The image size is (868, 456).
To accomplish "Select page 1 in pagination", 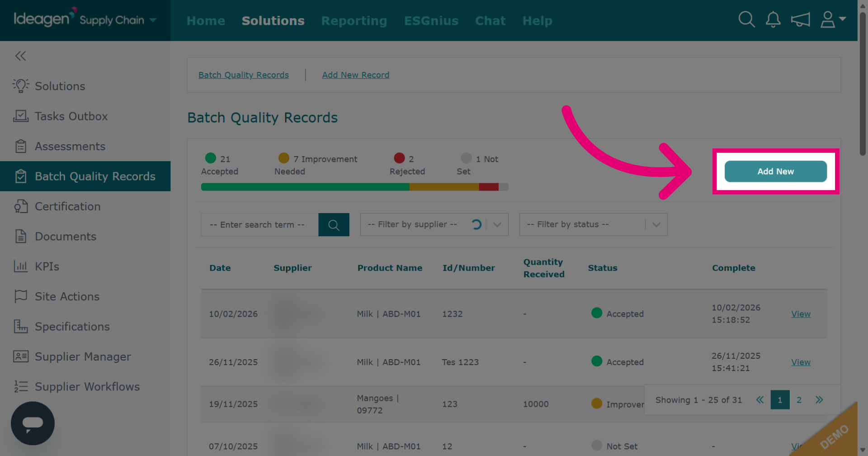I will pyautogui.click(x=780, y=400).
